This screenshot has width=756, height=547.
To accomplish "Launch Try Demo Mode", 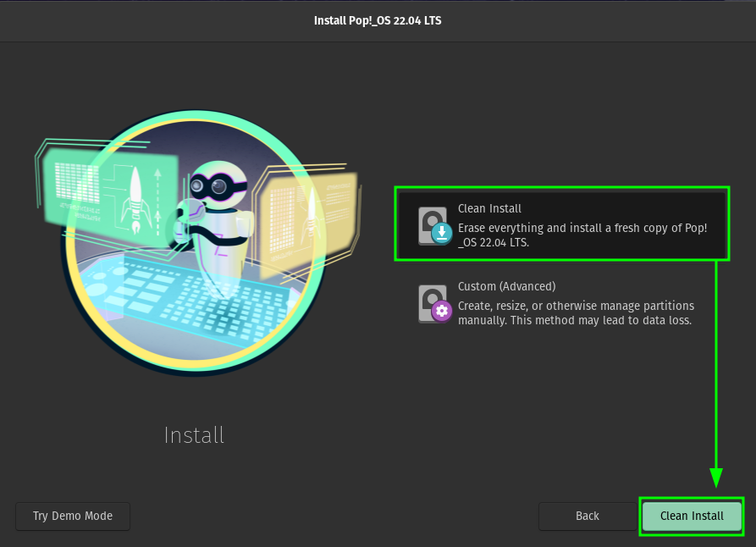I will click(73, 517).
